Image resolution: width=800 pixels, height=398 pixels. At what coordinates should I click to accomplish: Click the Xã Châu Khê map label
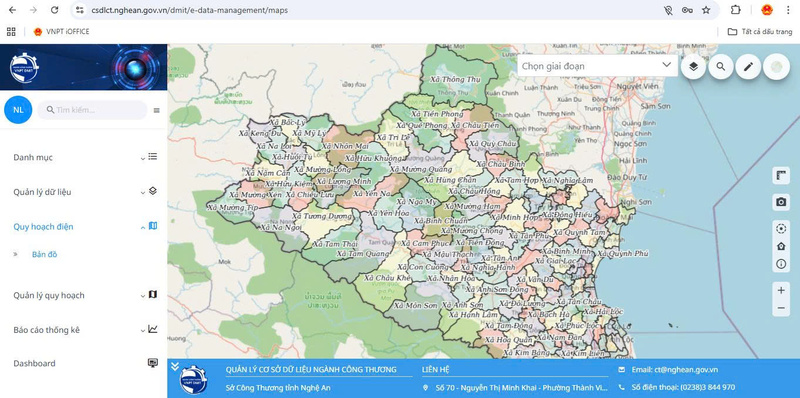click(x=387, y=278)
